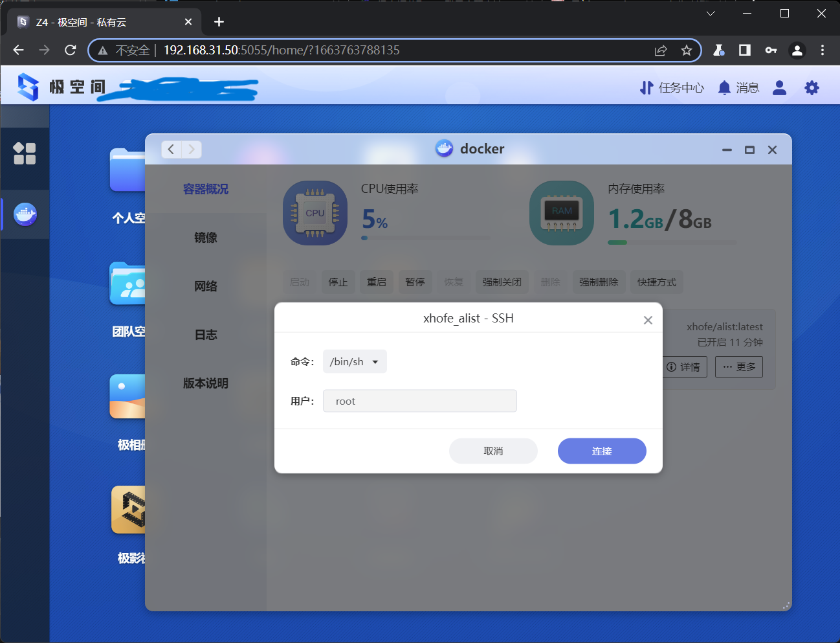Open 任务中心 task center
This screenshot has width=840, height=643.
click(x=672, y=87)
